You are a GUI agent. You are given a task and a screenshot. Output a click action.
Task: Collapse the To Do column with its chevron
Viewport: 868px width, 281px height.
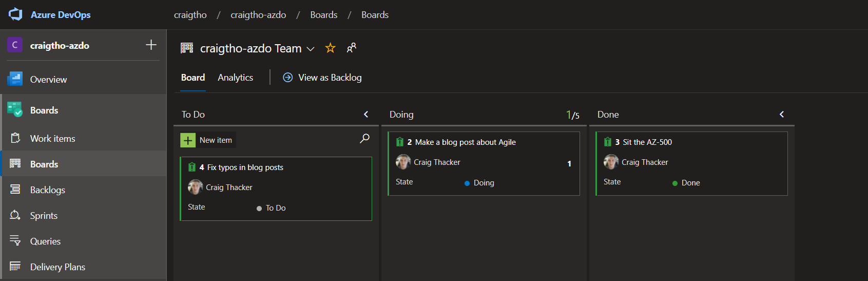tap(366, 114)
